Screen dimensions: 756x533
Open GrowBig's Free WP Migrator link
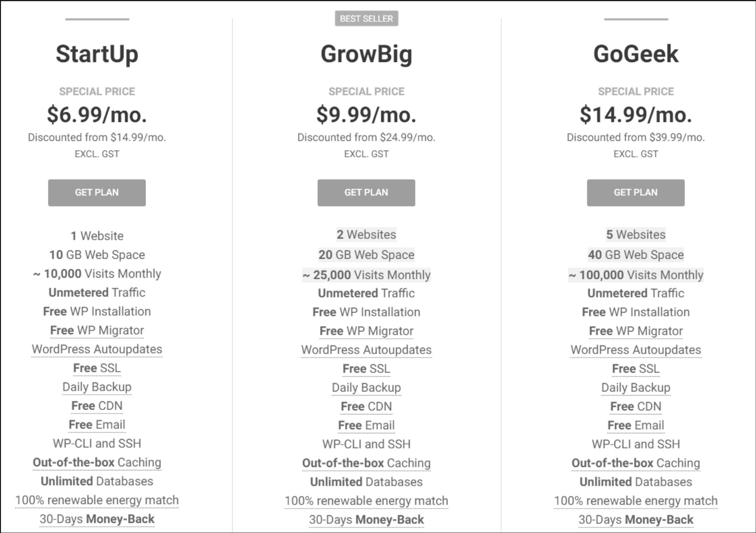(366, 331)
